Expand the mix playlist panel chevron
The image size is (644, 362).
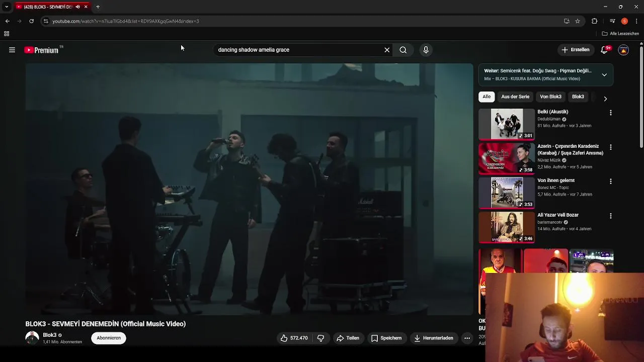604,74
